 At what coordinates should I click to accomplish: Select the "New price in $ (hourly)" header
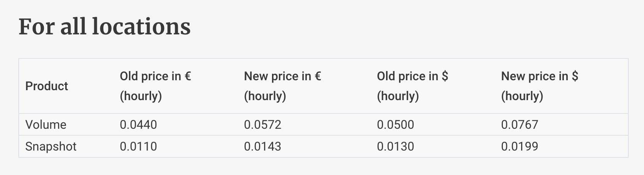[x=539, y=86]
